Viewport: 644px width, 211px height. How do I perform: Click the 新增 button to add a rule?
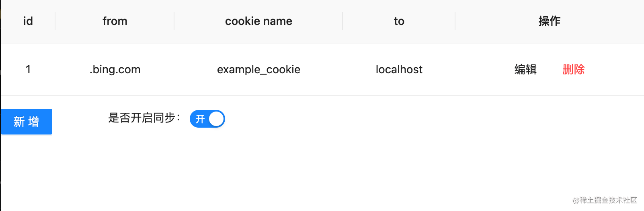tap(27, 122)
